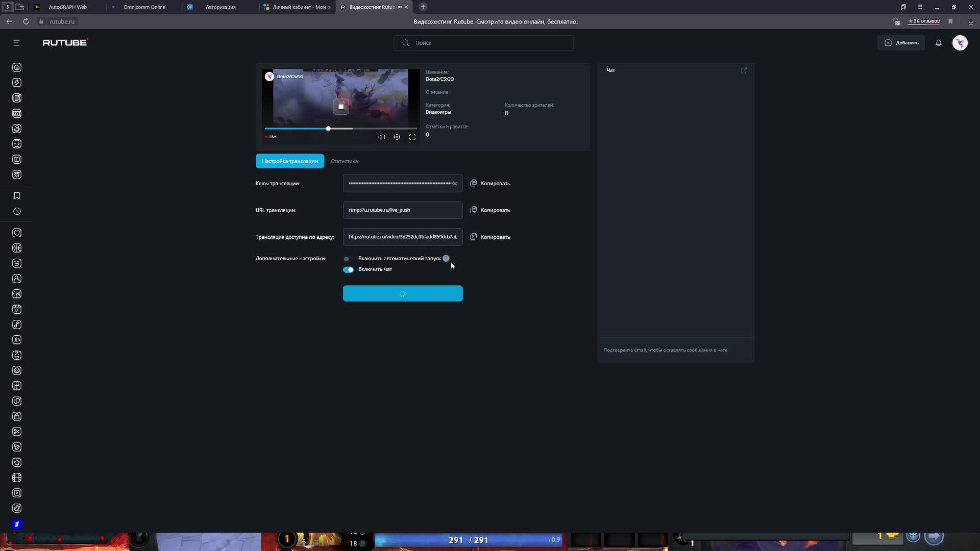Open player settings gear
This screenshot has width=980, height=551.
click(397, 137)
